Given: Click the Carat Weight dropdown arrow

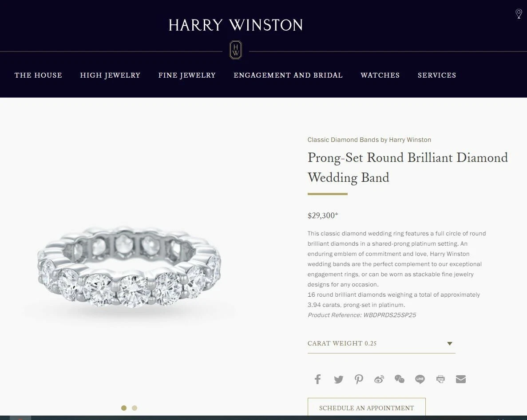Looking at the screenshot, I should 450,343.
